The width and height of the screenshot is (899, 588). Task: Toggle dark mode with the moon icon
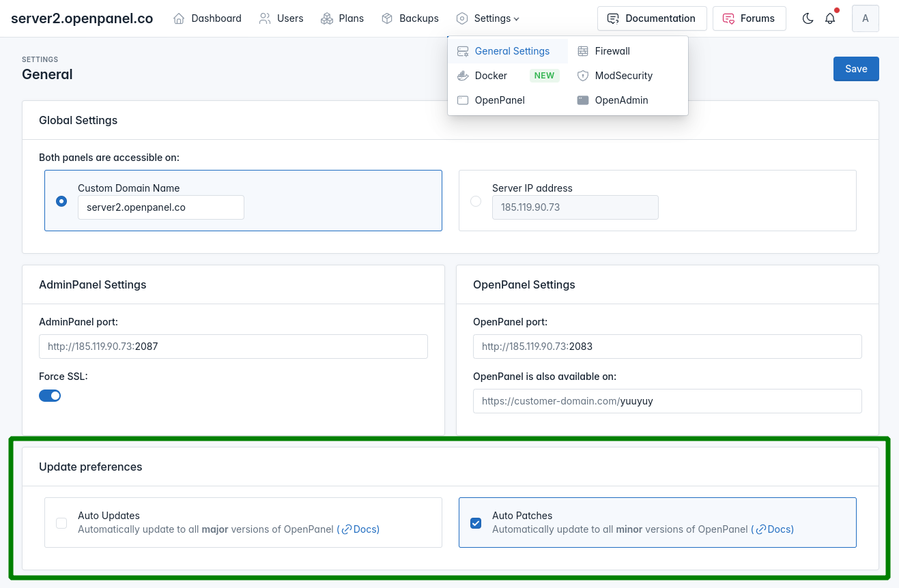pos(808,18)
